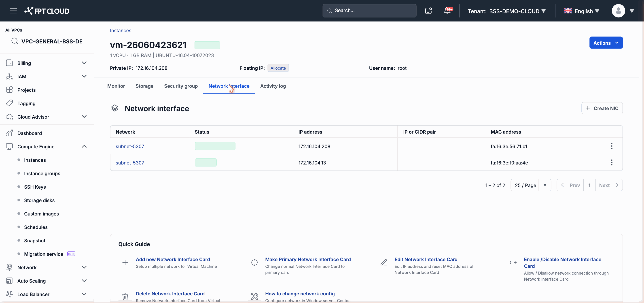This screenshot has height=303, width=644.
Task: Expand the Cloud Advisor chevron
Action: (x=84, y=117)
